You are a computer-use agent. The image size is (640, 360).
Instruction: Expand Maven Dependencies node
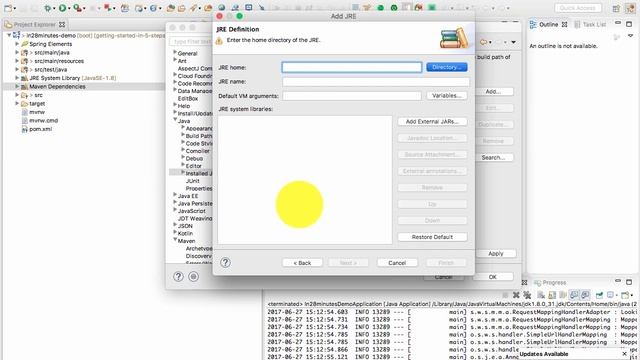(17, 86)
